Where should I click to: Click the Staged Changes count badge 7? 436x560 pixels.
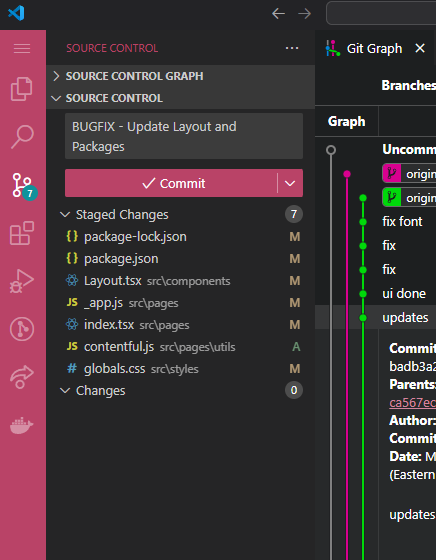(x=294, y=214)
